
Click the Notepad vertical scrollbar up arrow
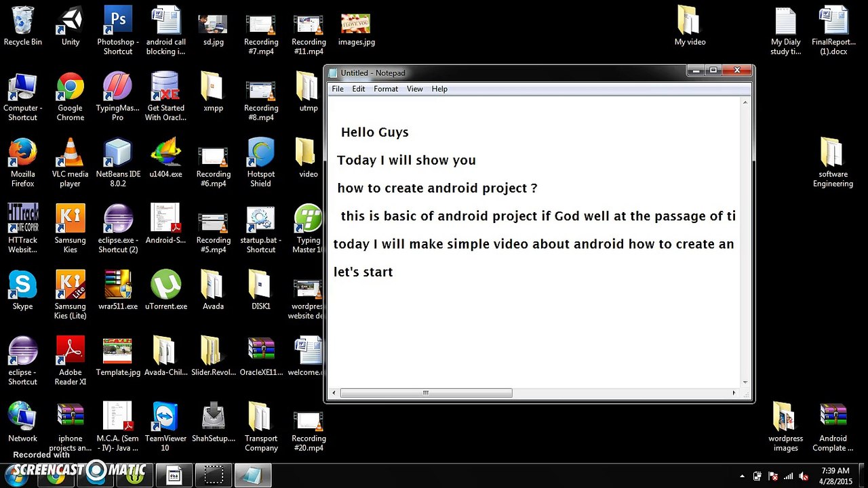point(745,103)
